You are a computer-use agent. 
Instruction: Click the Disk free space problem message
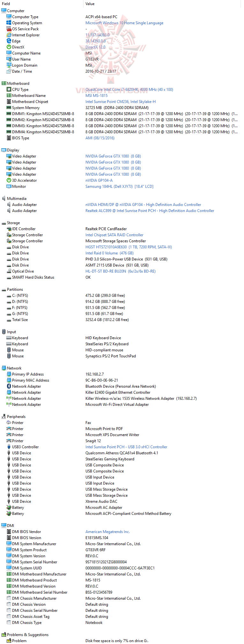click(x=117, y=641)
